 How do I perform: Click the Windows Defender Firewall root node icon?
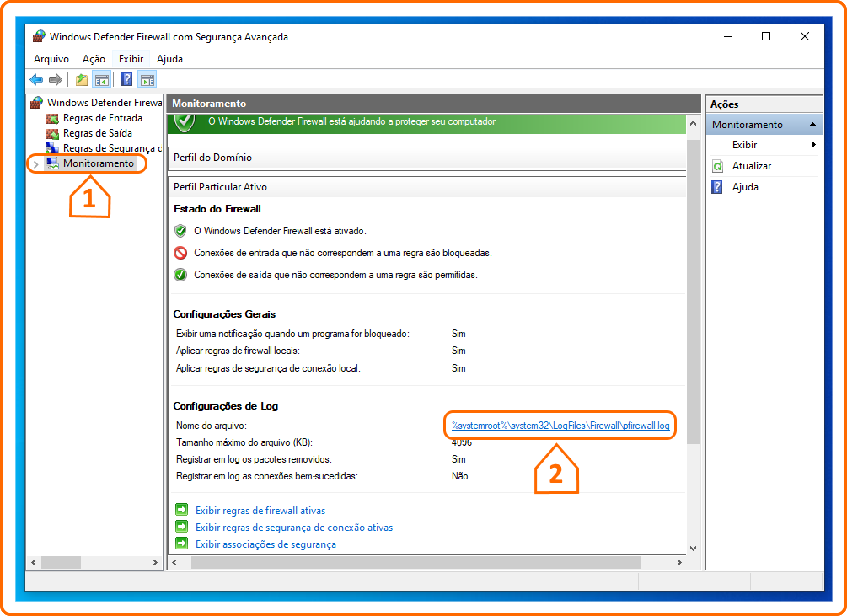[x=36, y=103]
